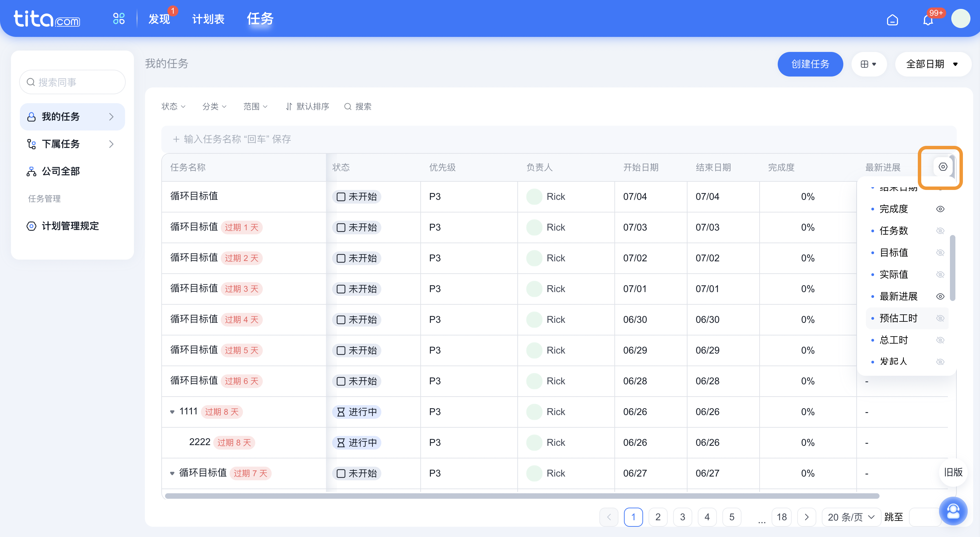Go to page 18
Screen dimensions: 980x537
click(781, 517)
